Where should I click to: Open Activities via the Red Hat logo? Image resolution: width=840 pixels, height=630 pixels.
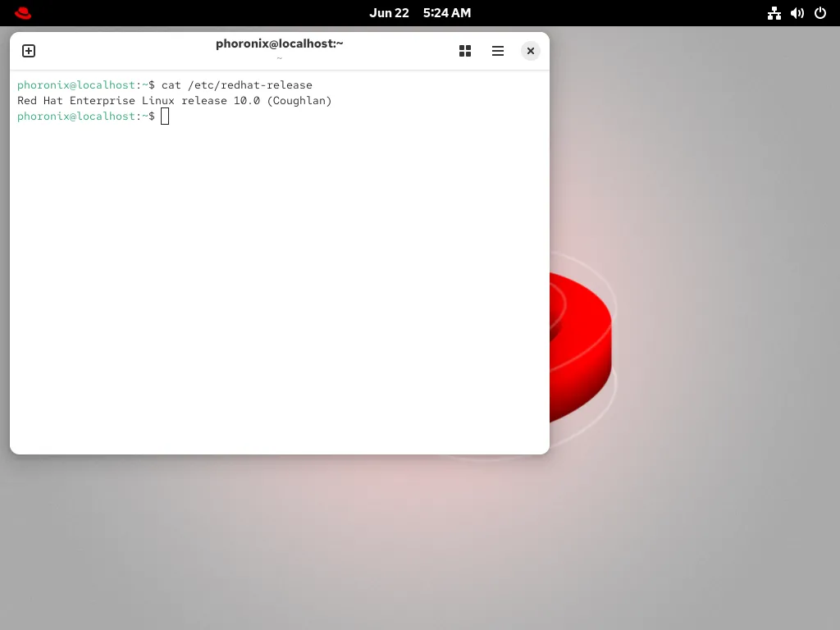coord(23,13)
